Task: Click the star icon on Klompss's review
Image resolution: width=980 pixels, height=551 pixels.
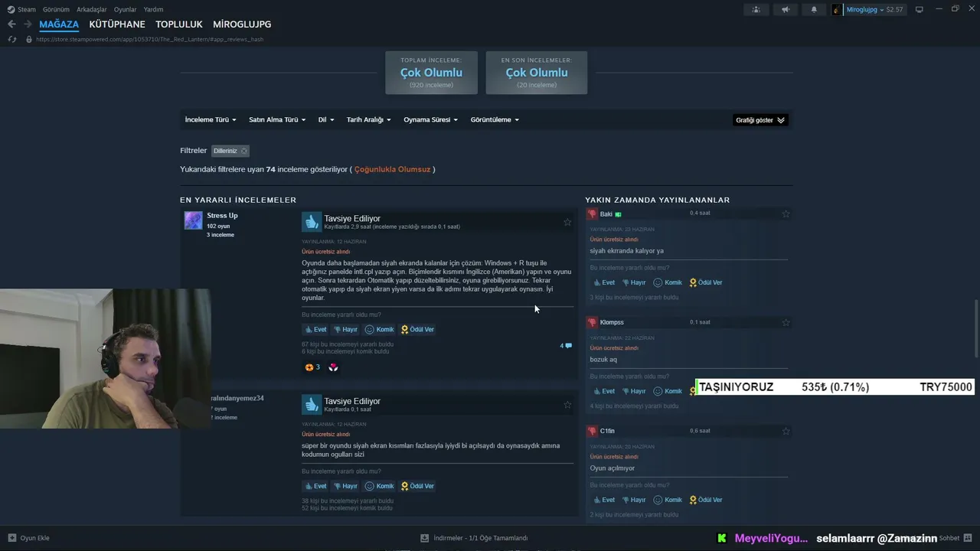Action: 786,322
